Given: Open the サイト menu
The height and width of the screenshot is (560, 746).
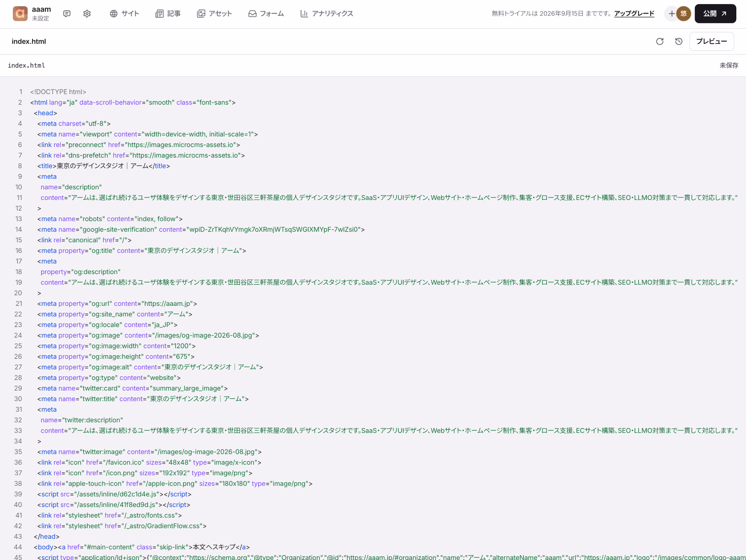Looking at the screenshot, I should coord(124,13).
